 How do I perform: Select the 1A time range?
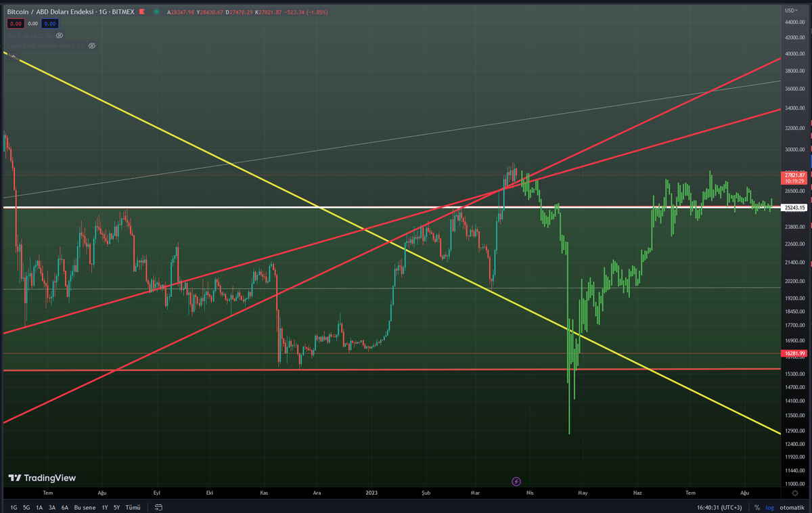39,508
